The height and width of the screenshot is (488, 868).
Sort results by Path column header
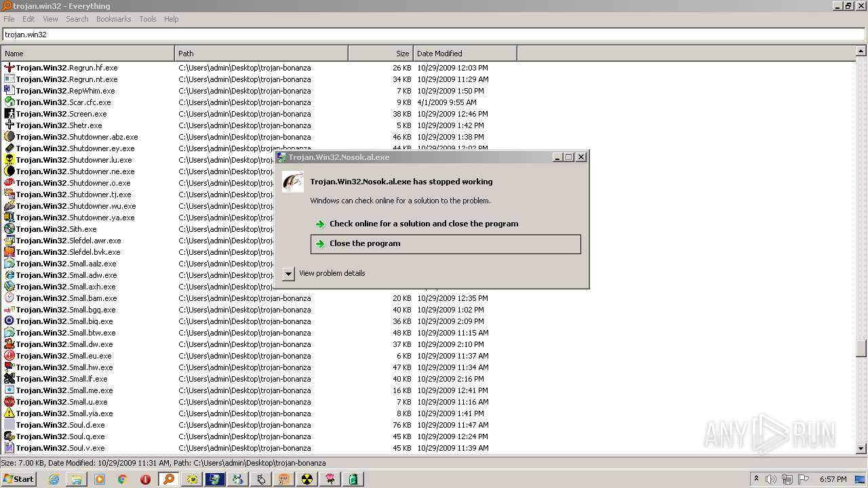point(261,54)
